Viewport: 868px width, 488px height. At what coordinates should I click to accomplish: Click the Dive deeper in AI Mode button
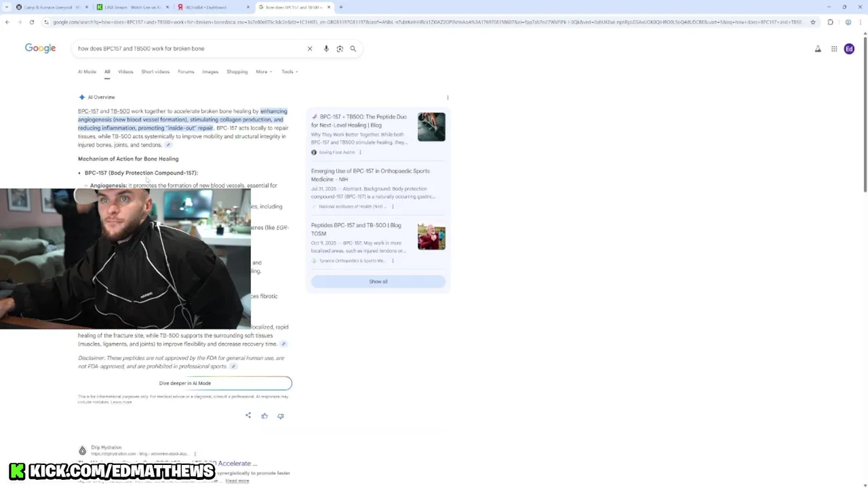185,383
